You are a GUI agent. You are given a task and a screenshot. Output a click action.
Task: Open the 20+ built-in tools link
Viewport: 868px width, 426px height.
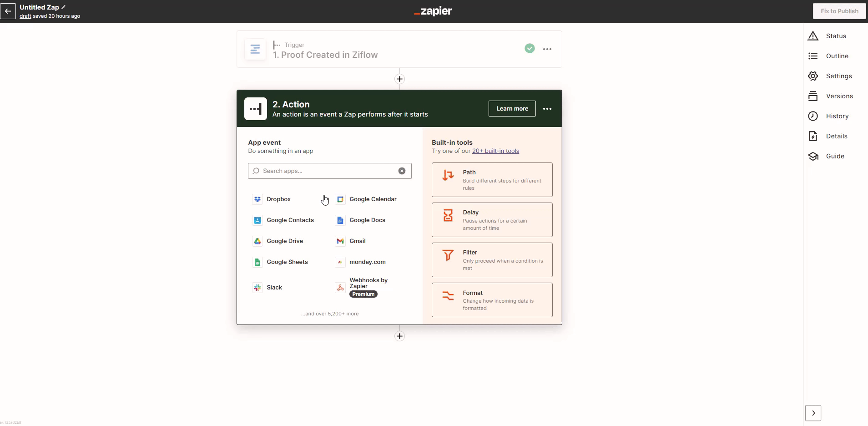(x=495, y=151)
